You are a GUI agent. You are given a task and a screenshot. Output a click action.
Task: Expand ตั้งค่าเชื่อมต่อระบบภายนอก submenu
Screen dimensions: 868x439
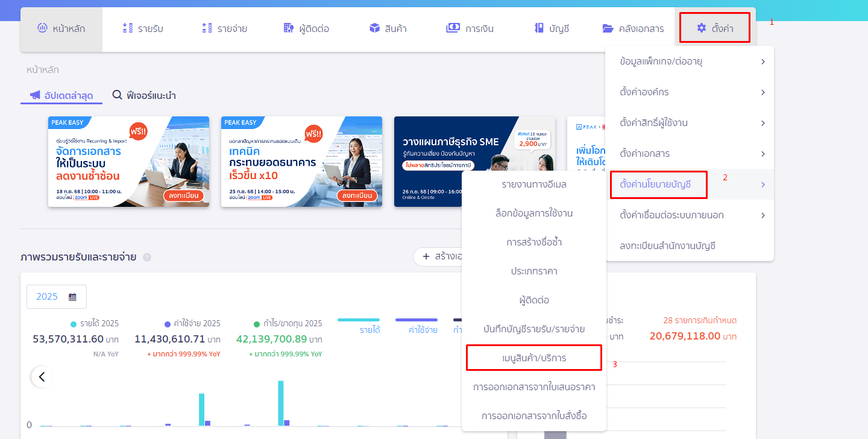point(690,215)
